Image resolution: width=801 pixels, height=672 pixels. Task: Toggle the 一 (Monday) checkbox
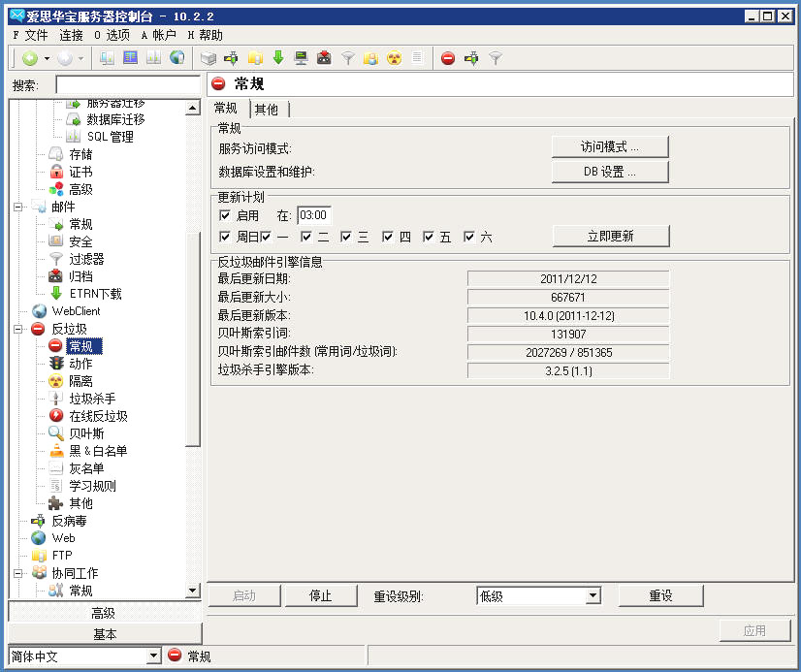click(x=265, y=237)
